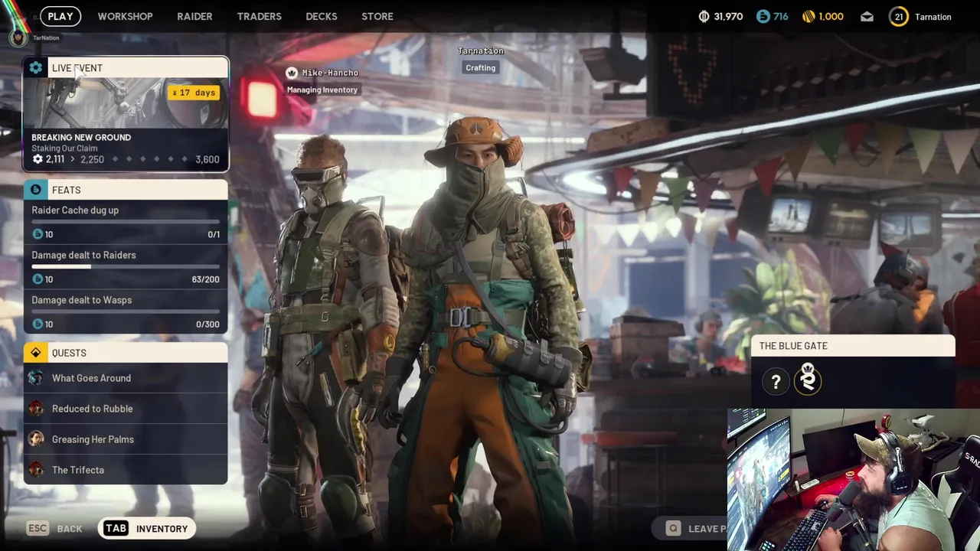Click the Feats header icon

point(35,190)
